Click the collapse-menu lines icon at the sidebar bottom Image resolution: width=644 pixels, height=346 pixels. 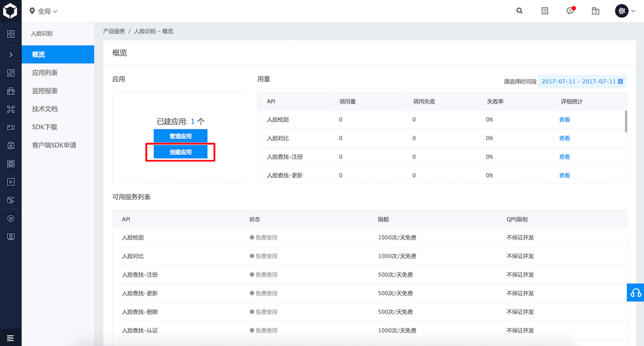[10, 337]
